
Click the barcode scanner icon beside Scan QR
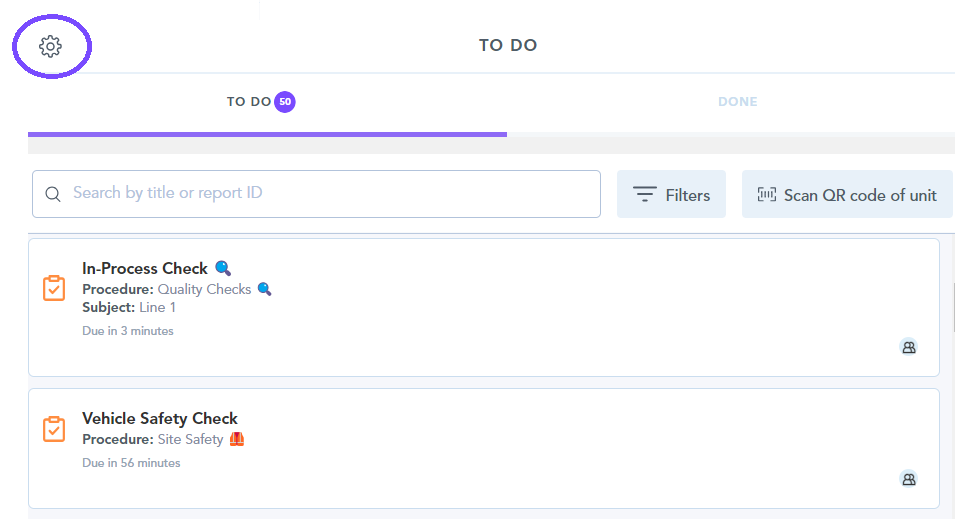tap(766, 195)
